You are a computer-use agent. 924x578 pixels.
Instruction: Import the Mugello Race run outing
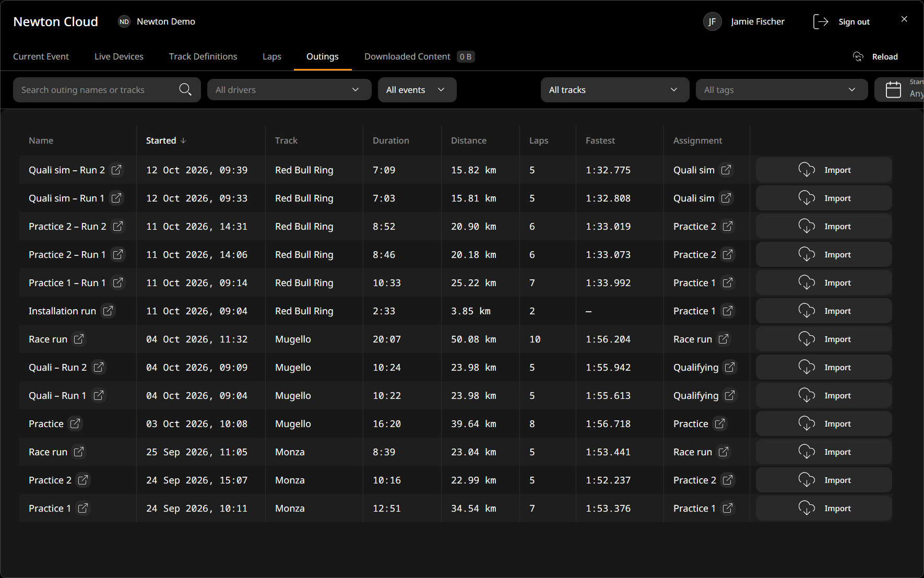click(x=824, y=339)
